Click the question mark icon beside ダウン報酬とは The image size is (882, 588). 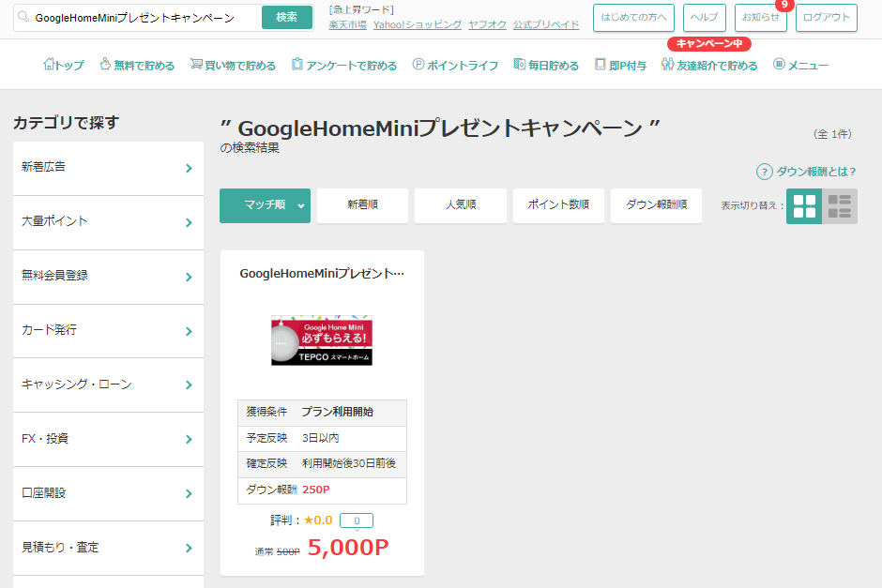pos(764,172)
